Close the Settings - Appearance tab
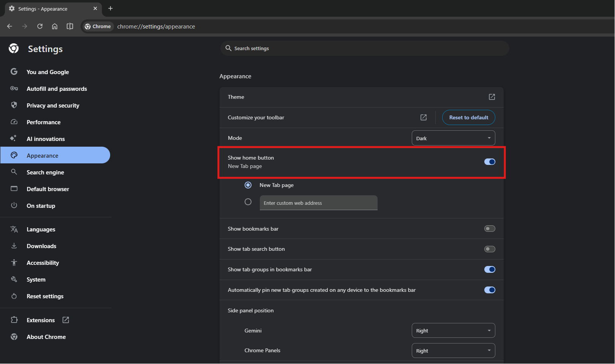 tap(95, 8)
